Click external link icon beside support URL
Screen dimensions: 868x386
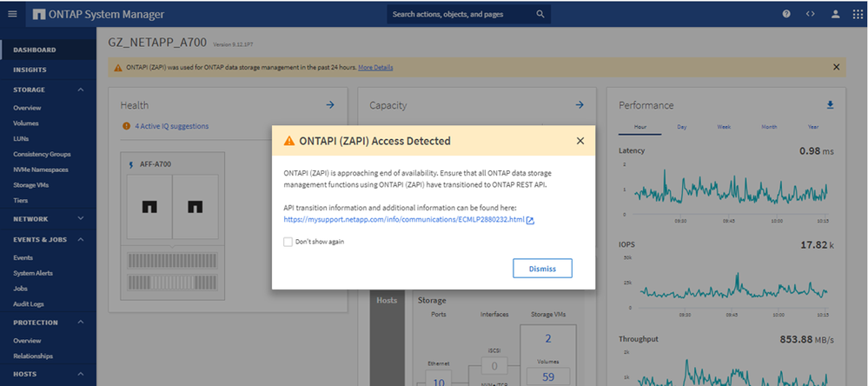(x=530, y=221)
